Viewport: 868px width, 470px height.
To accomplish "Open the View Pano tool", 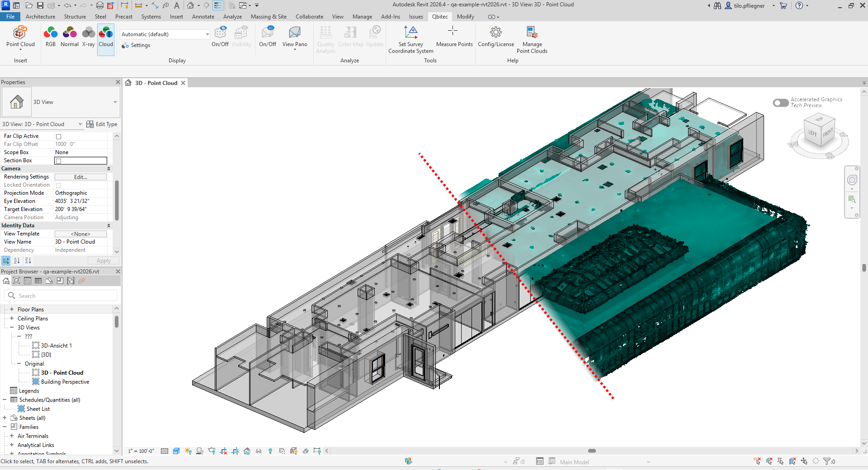I will (295, 38).
